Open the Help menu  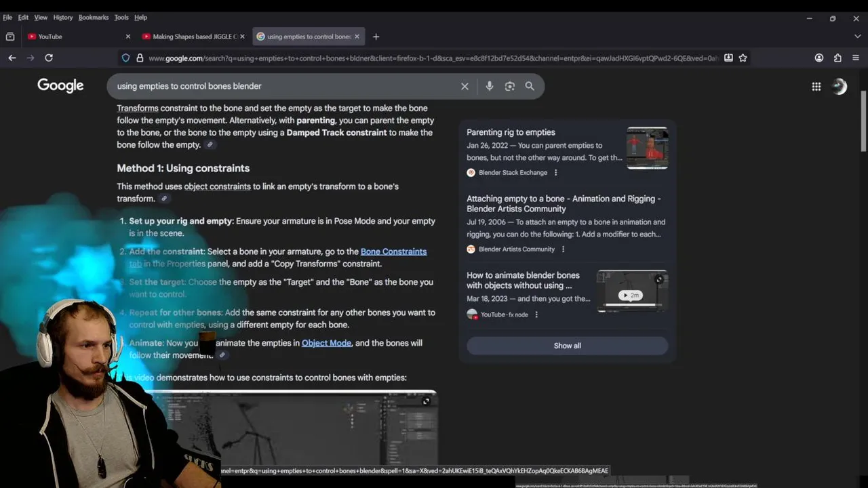[x=140, y=18]
